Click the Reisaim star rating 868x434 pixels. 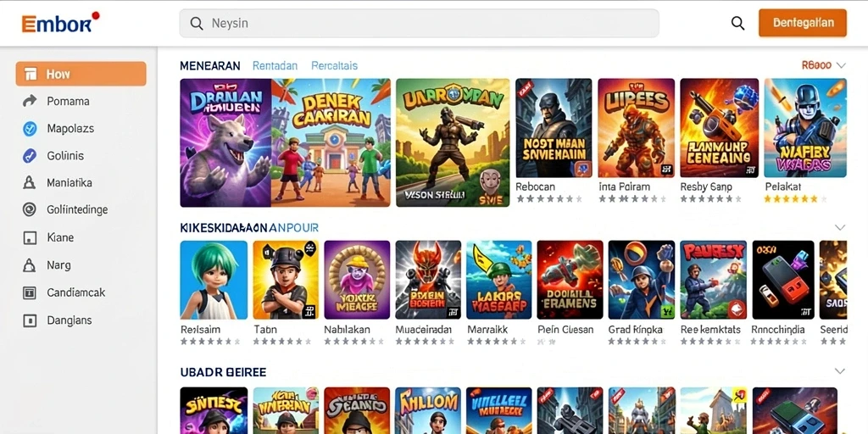tap(210, 341)
